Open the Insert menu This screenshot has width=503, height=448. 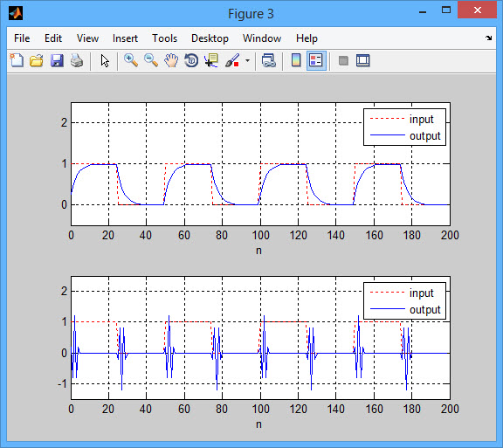125,38
